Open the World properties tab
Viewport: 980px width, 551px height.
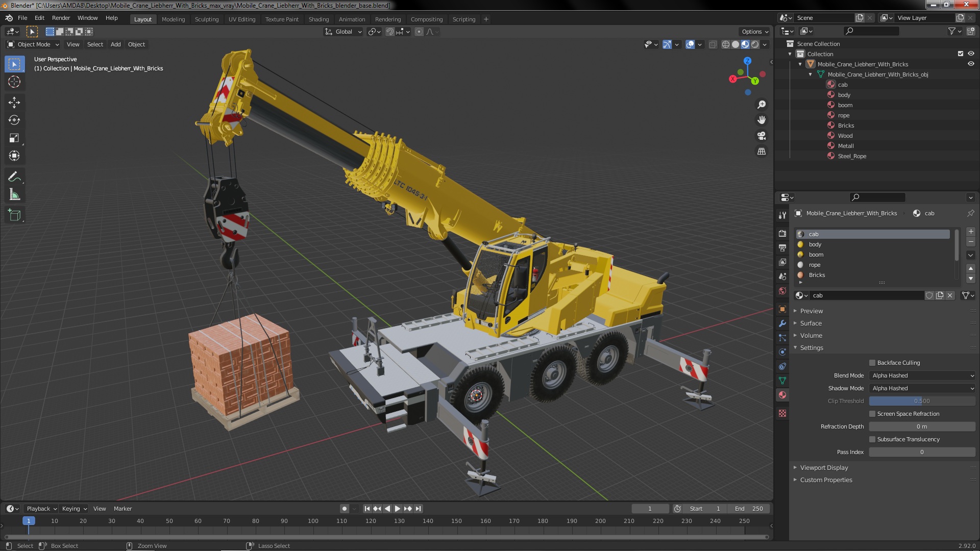point(782,291)
